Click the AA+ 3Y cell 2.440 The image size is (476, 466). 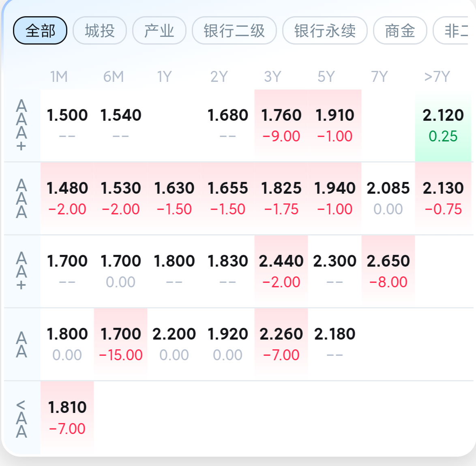281,271
